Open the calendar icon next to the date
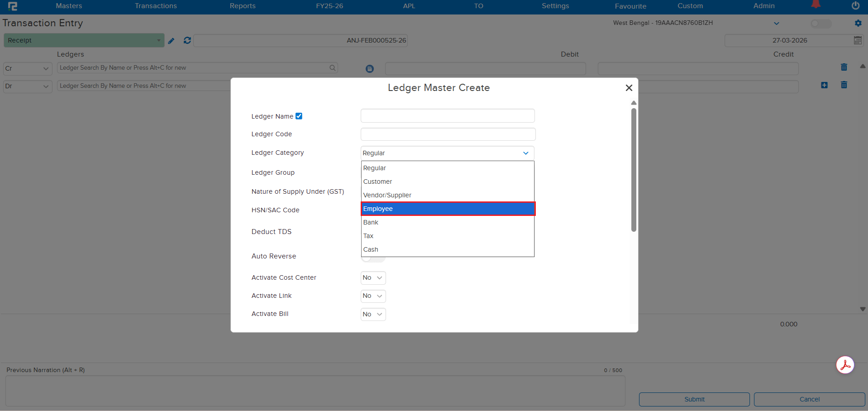 click(x=858, y=40)
